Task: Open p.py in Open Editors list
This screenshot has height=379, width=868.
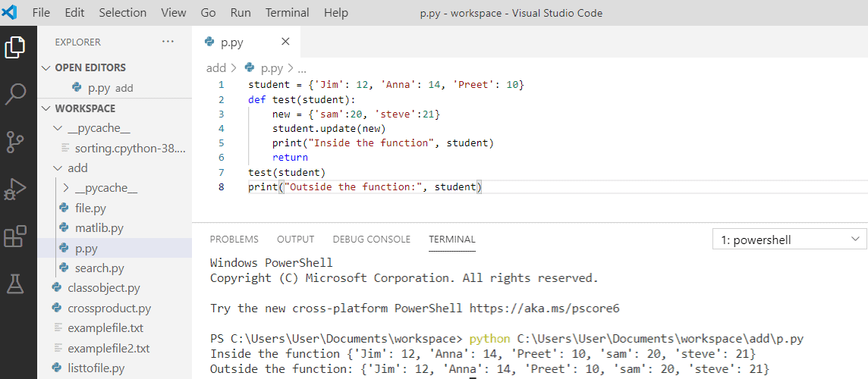Action: pyautogui.click(x=115, y=87)
